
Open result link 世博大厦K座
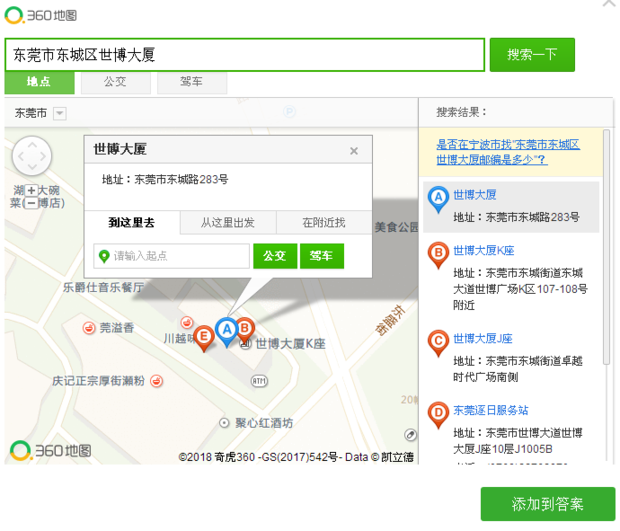(484, 251)
